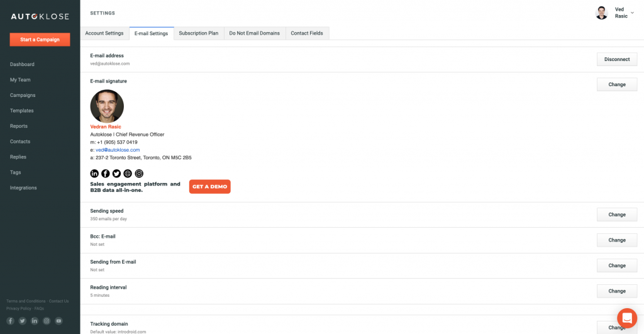
Task: Click the '5 minutes' reading interval value
Action: (100, 296)
